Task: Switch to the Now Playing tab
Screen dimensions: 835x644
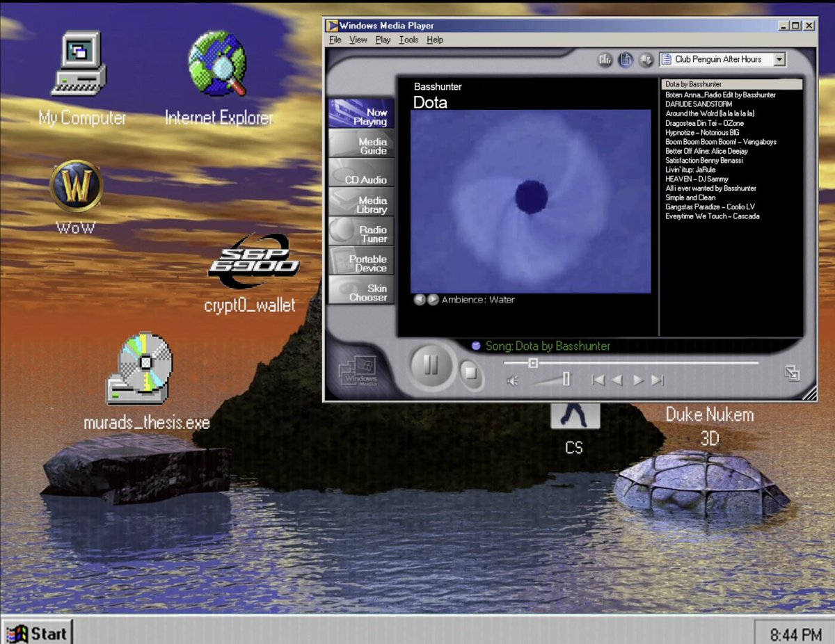Action: [361, 113]
